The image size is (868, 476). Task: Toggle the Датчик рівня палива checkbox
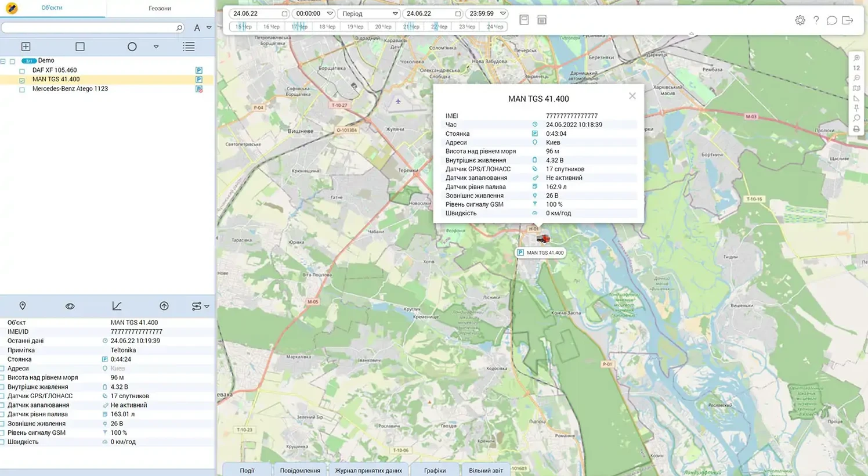coord(2,414)
